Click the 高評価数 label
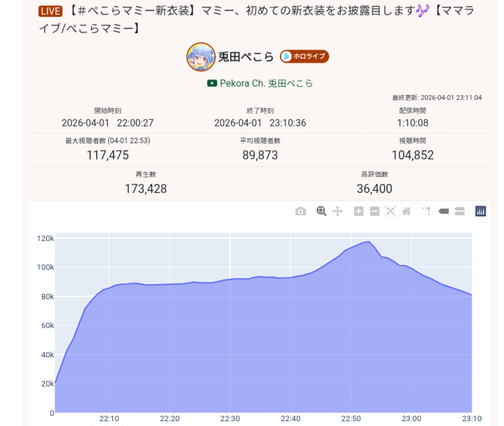The height and width of the screenshot is (426, 504). tap(374, 174)
